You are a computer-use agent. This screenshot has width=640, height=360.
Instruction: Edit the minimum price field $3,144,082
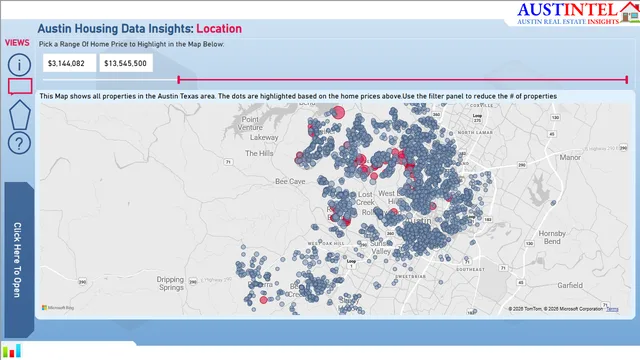(69, 63)
